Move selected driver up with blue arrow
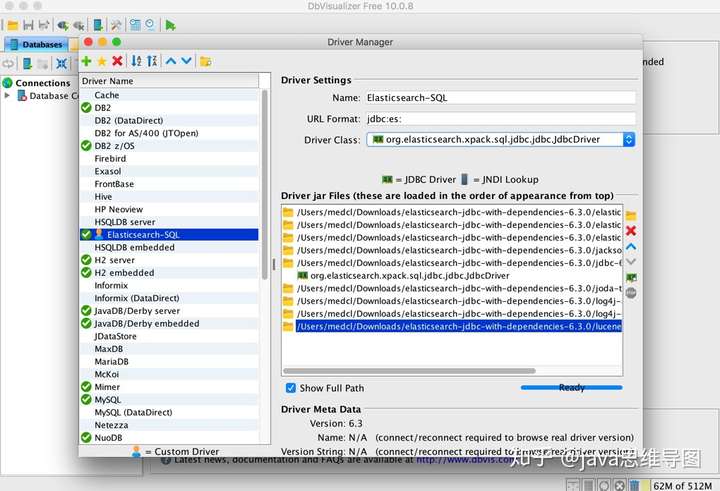The image size is (720, 491). coord(171,61)
